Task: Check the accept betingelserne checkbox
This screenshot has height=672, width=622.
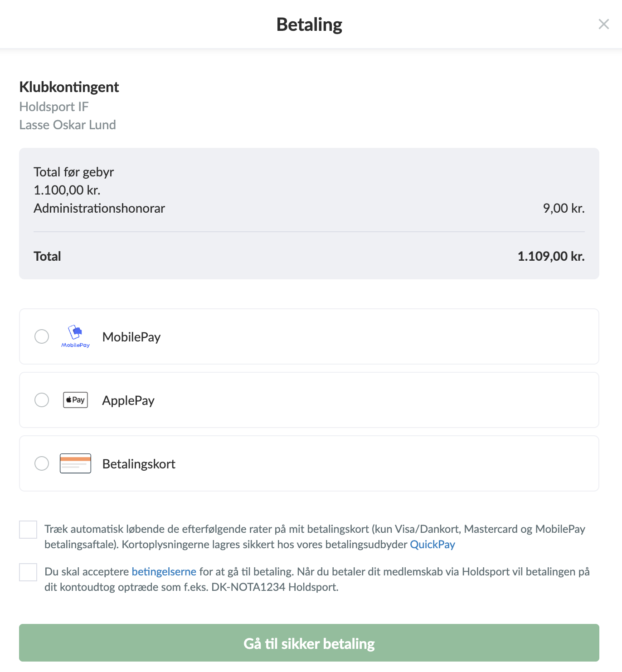Action: click(x=28, y=572)
